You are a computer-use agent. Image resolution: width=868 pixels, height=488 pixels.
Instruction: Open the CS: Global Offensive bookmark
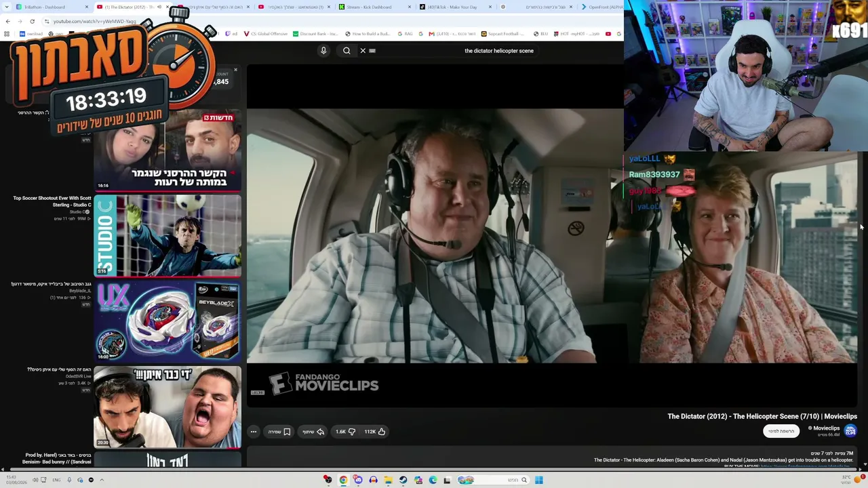[x=265, y=34]
